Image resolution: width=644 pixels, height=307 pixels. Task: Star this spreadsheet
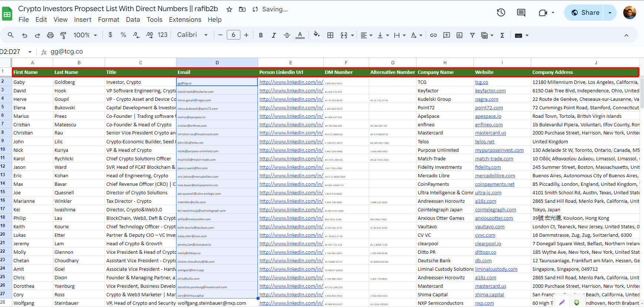coord(229,9)
